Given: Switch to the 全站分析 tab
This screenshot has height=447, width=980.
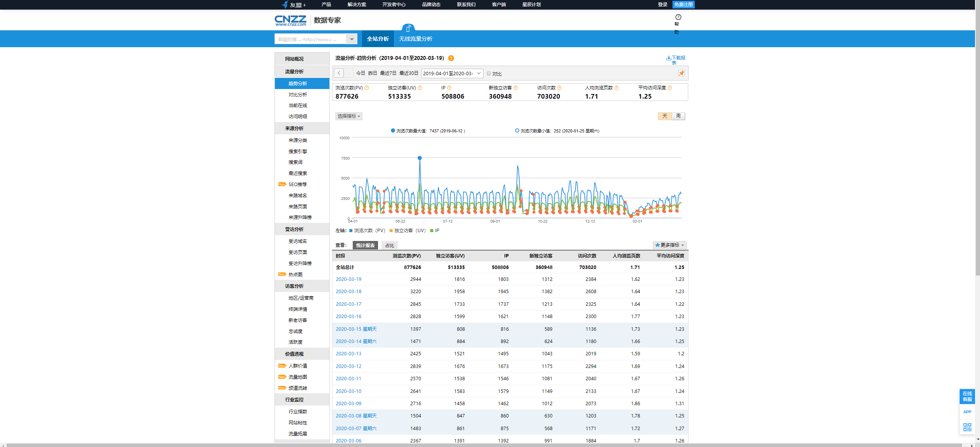Looking at the screenshot, I should 378,39.
